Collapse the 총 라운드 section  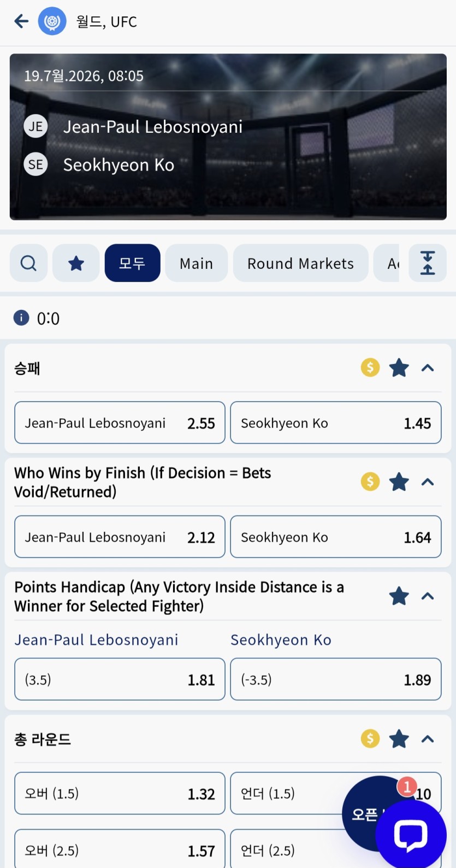pos(428,739)
